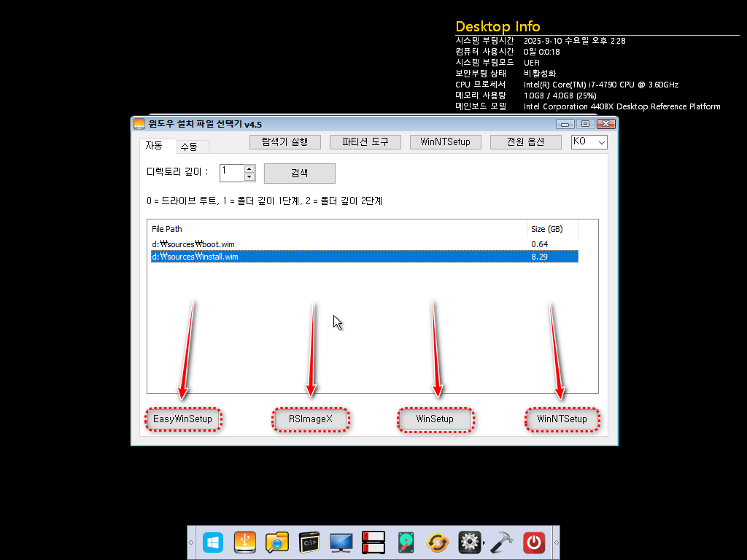Click the Size (GB) column header

point(552,228)
